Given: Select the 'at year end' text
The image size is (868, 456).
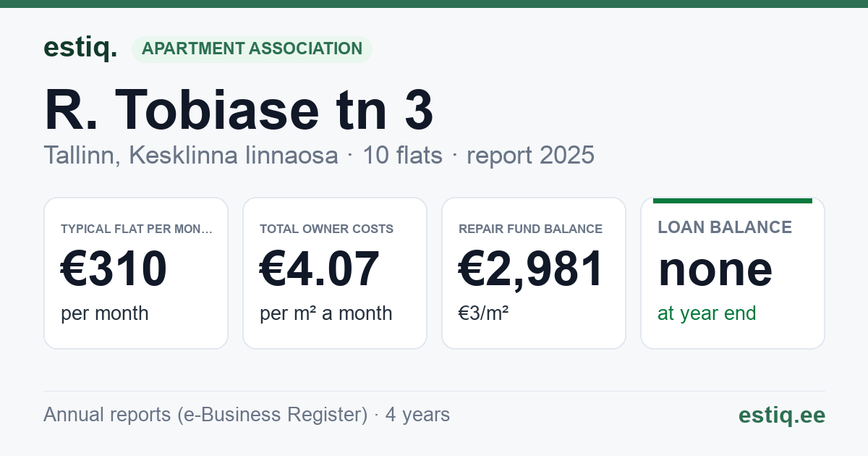Looking at the screenshot, I should (707, 313).
